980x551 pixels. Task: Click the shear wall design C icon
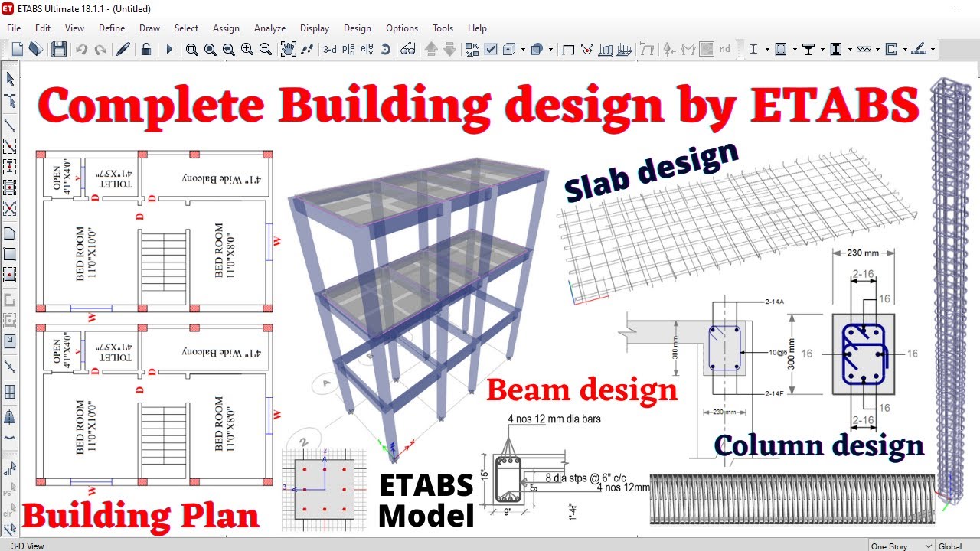click(891, 49)
